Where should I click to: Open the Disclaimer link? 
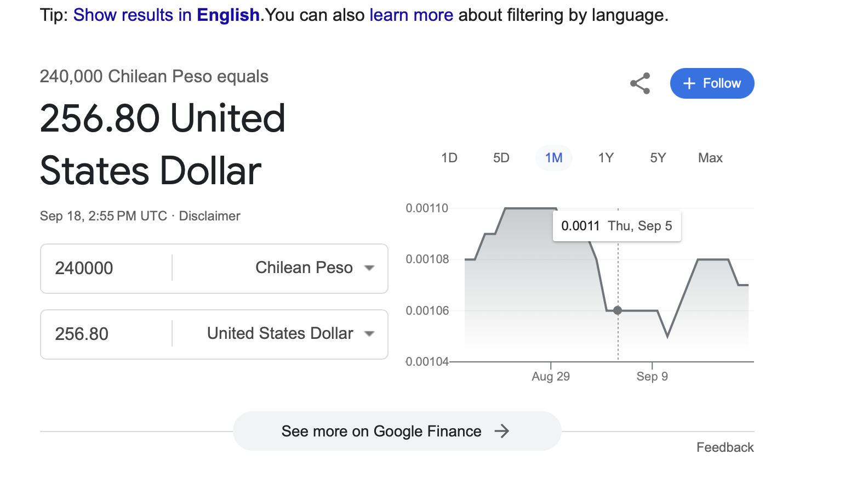[x=210, y=216]
